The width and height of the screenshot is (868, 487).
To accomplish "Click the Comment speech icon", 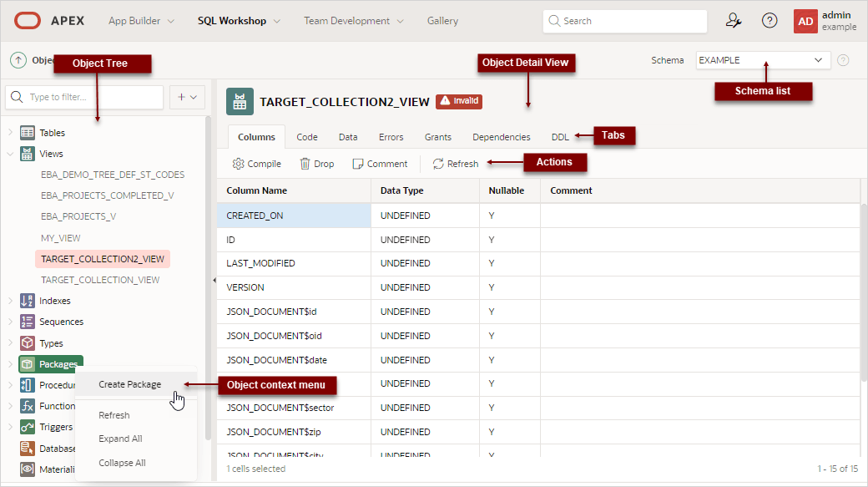I will pos(357,164).
